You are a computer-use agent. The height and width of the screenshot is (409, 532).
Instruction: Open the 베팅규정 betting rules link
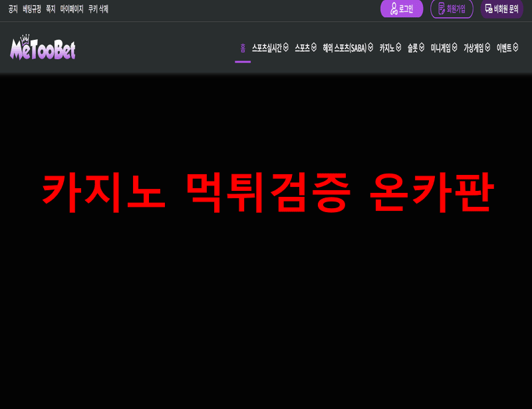[x=32, y=9]
